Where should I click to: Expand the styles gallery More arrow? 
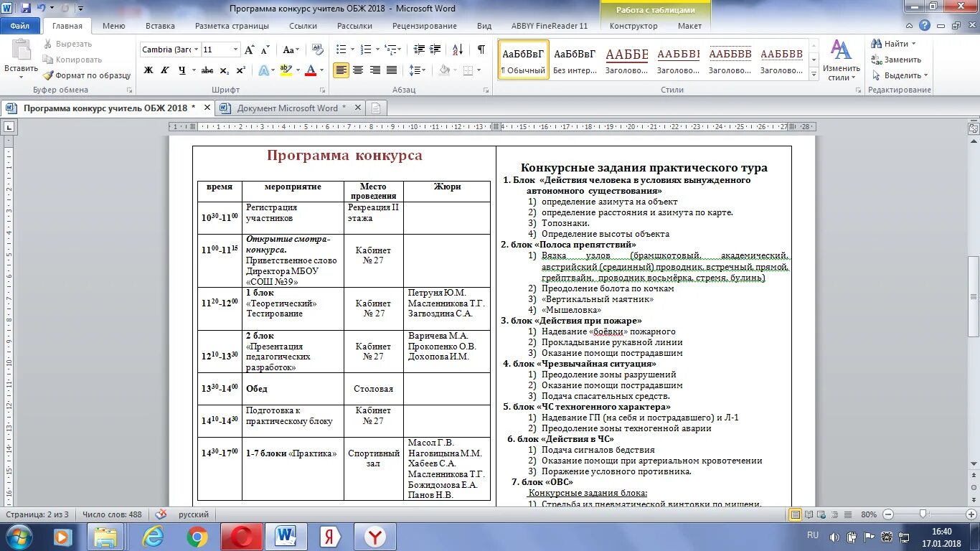click(813, 75)
